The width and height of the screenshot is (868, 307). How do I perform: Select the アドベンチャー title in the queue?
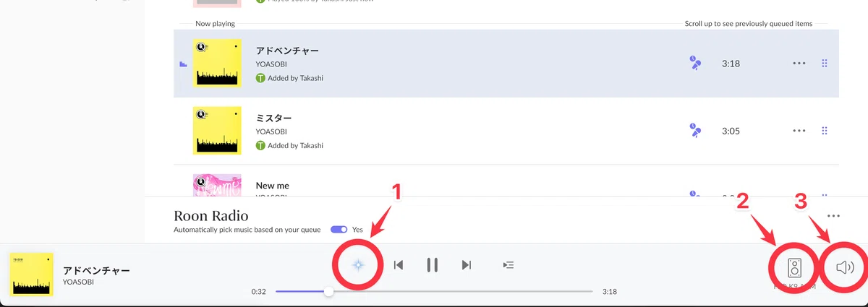click(x=287, y=51)
